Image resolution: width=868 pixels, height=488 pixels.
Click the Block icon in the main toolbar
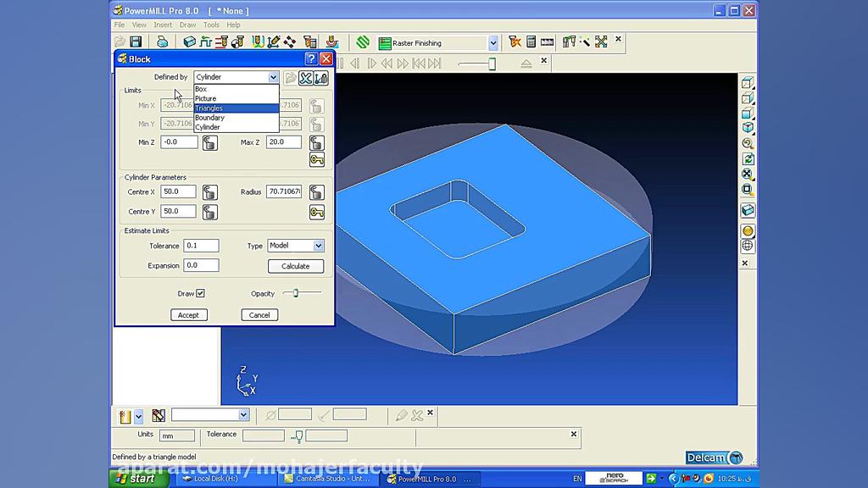tap(189, 42)
